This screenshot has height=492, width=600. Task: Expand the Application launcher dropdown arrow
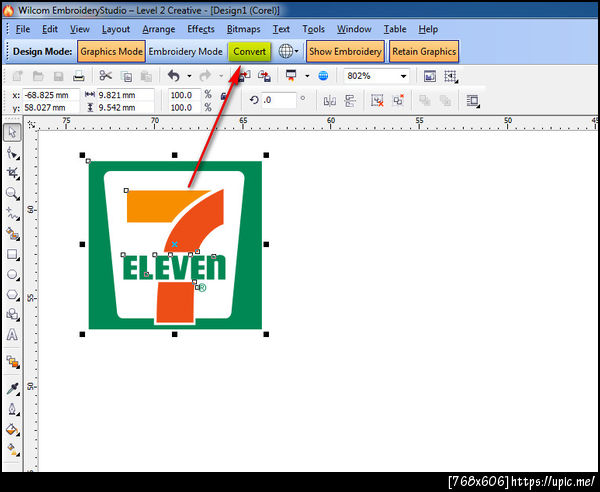coord(307,76)
